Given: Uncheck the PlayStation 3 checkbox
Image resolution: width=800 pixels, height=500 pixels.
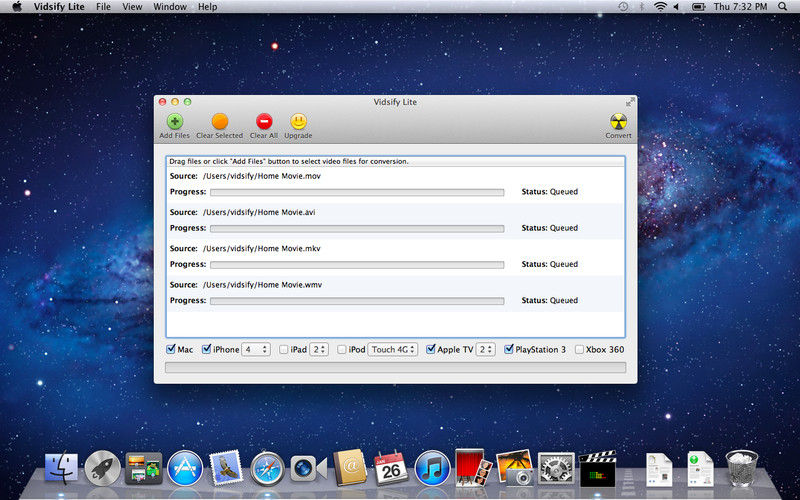Looking at the screenshot, I should point(509,349).
